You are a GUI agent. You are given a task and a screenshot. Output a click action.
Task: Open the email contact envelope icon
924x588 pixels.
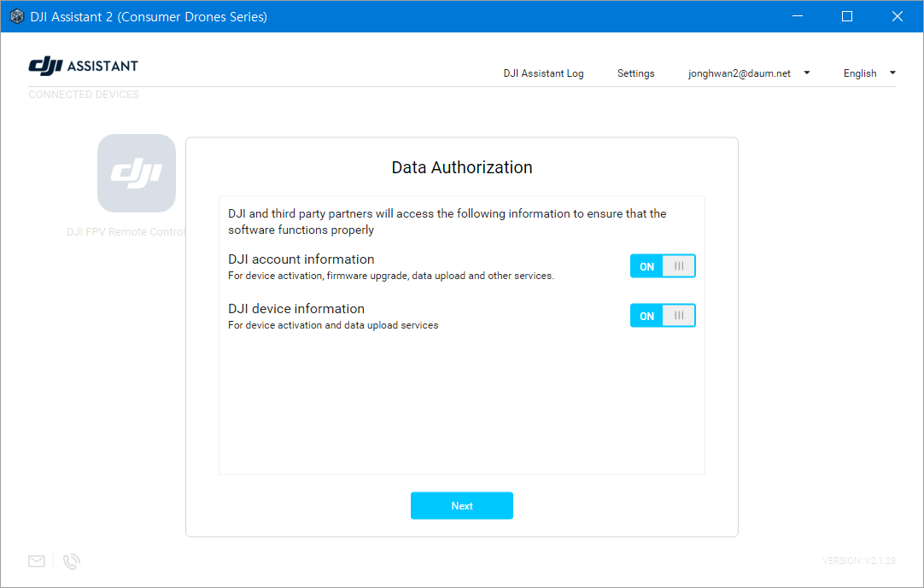click(x=37, y=561)
